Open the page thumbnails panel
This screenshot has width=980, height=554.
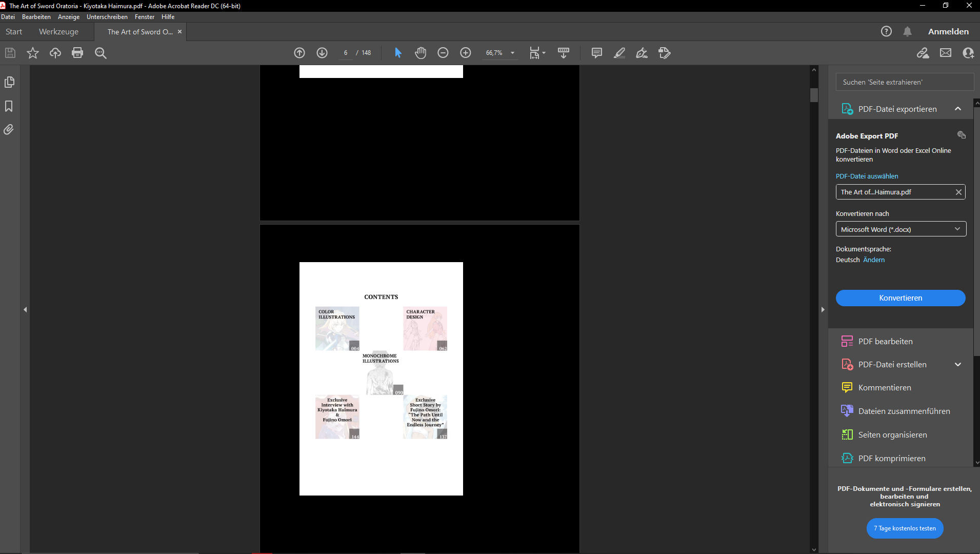[9, 82]
